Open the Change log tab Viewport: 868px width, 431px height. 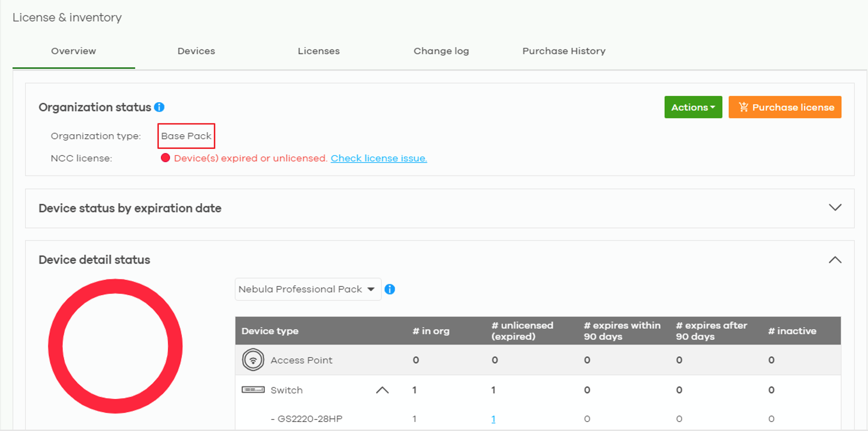pos(441,51)
